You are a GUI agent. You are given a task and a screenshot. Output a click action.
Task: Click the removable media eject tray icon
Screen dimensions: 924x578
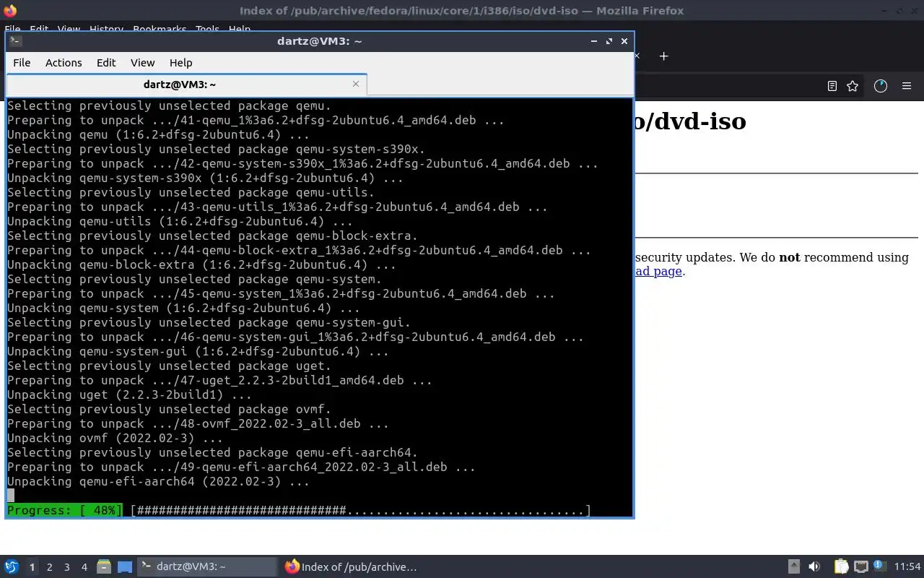pos(794,567)
